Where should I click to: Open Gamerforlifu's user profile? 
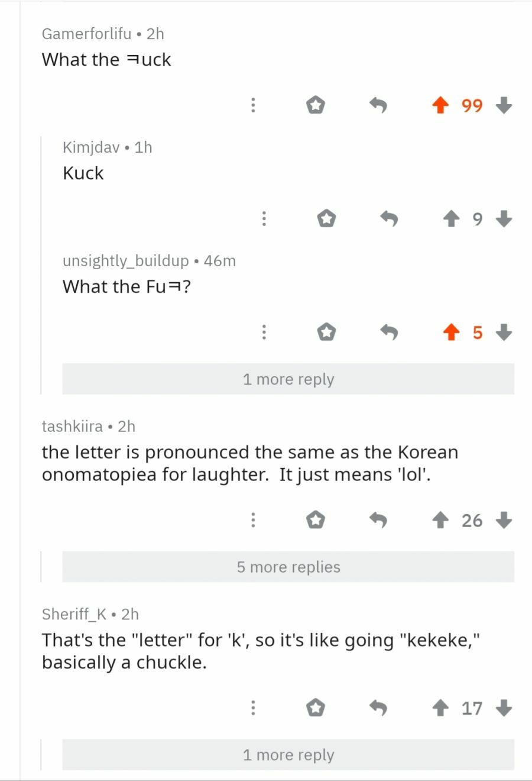86,34
